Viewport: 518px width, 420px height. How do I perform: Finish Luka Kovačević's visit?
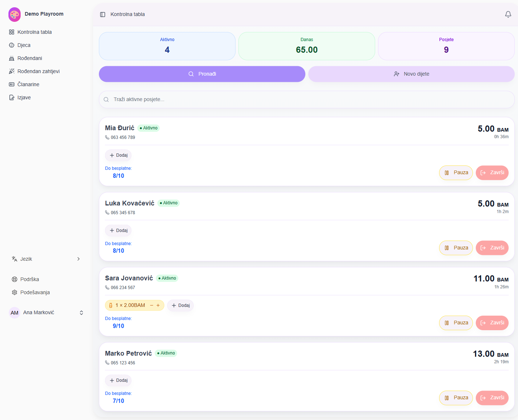[x=492, y=248]
